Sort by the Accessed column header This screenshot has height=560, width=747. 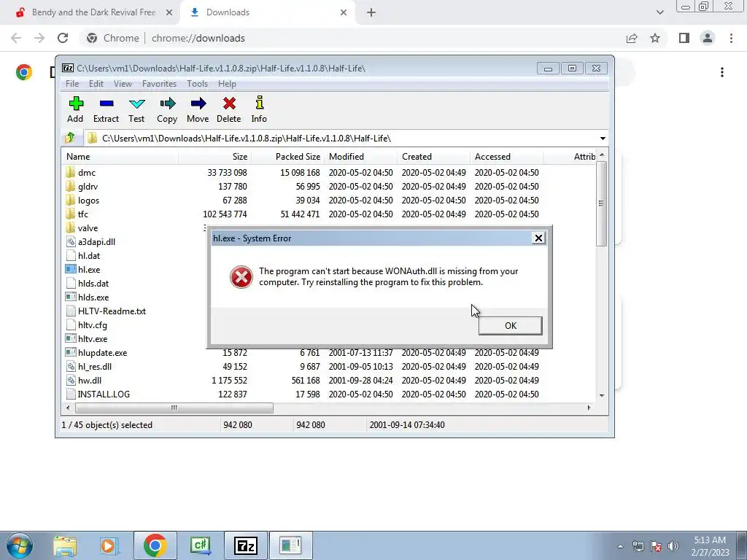506,157
